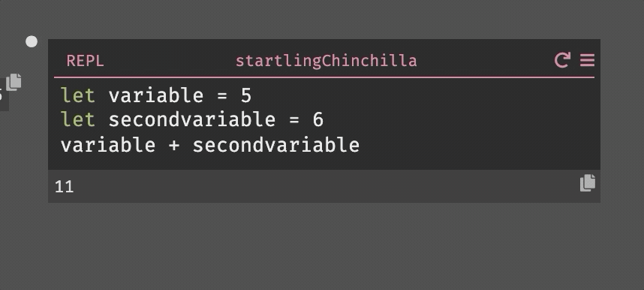
Task: Click the number 6 in the code
Action: (x=318, y=120)
